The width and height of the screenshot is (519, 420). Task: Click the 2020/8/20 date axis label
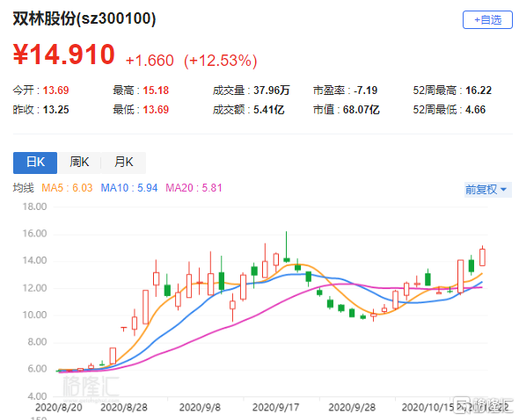tap(59, 408)
